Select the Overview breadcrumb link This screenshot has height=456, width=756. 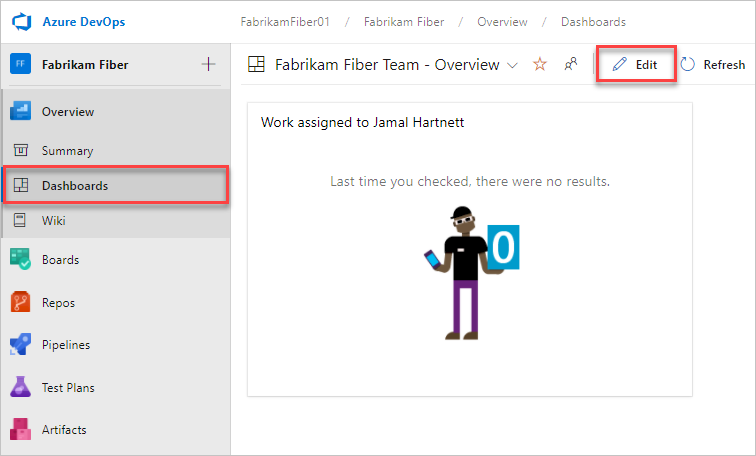[502, 22]
